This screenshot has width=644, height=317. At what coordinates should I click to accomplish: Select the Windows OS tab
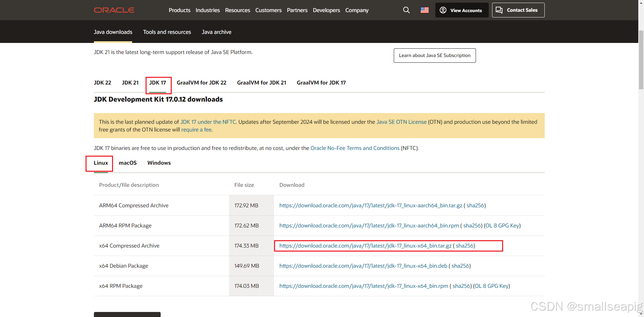pyautogui.click(x=159, y=163)
